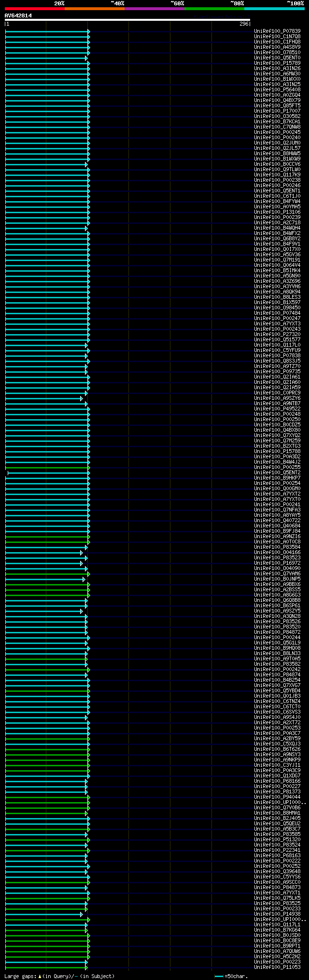The width and height of the screenshot is (309, 980).
Task: Open hit UniRef100_A4S8V9
Action: click(277, 47)
